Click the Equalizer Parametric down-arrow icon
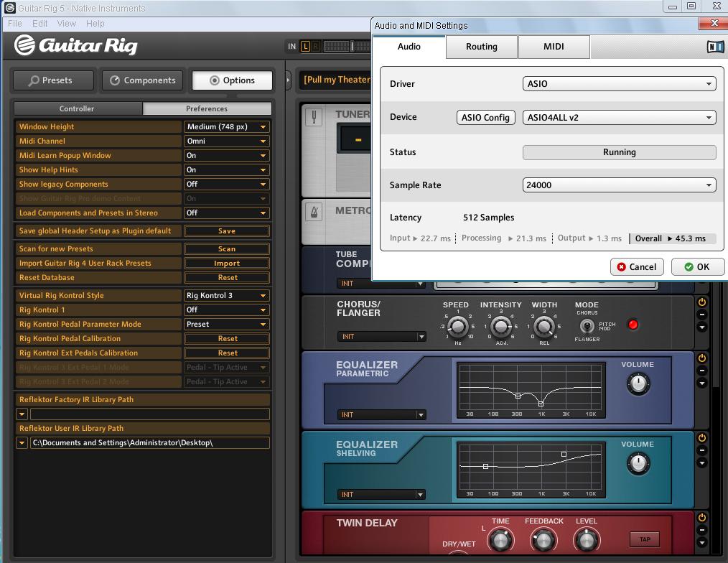This screenshot has width=728, height=563. click(702, 383)
